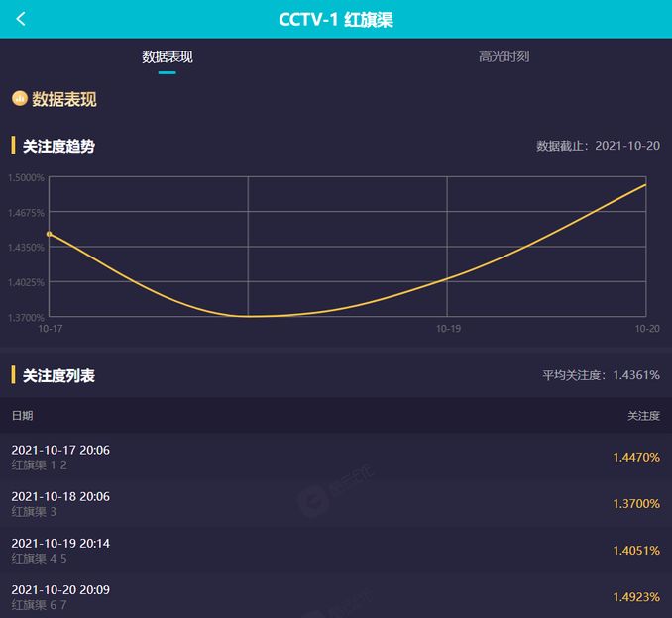Viewport: 672px width, 618px height.
Task: Open the 2021-10-18 20:06 row
Action: [x=336, y=504]
